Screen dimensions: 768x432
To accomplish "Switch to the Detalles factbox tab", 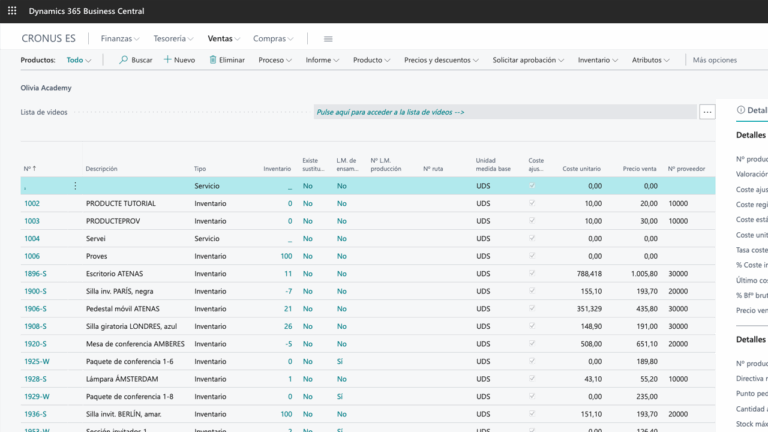I will pos(752,110).
